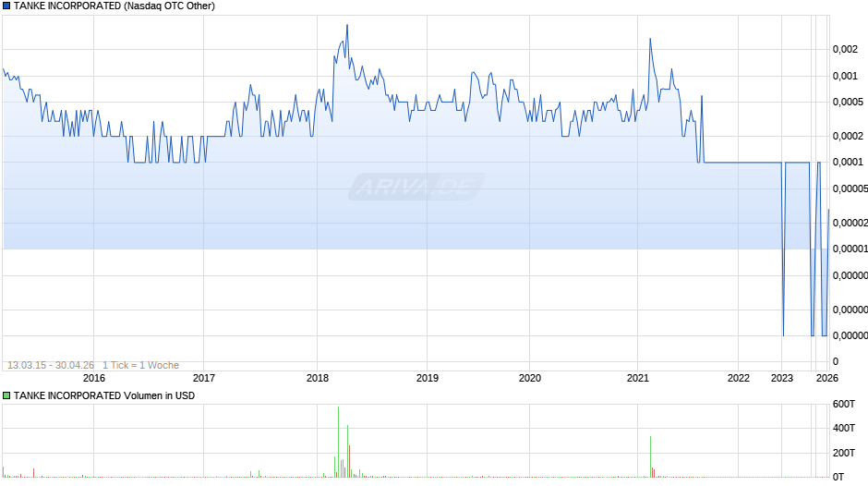Click the 0T volume axis label
The width and height of the screenshot is (868, 486).
[x=838, y=477]
